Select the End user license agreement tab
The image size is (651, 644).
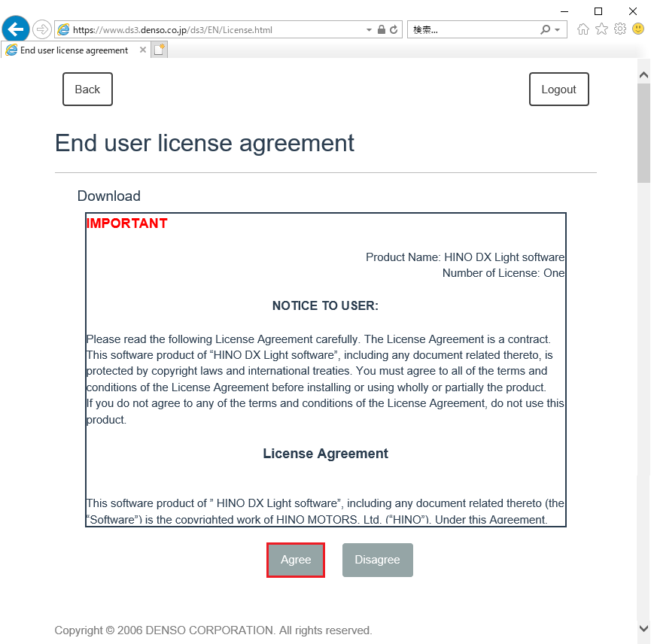75,50
